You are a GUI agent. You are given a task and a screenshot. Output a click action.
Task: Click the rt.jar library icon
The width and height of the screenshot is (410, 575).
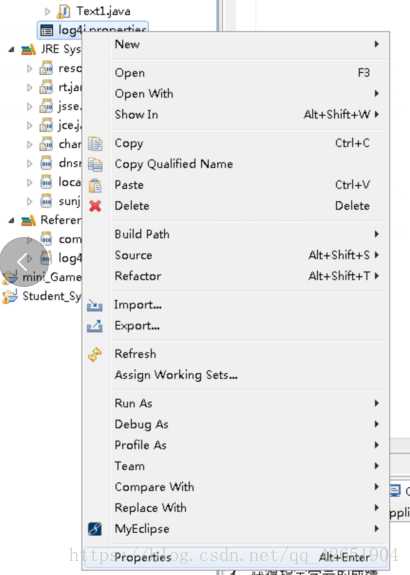(x=46, y=87)
